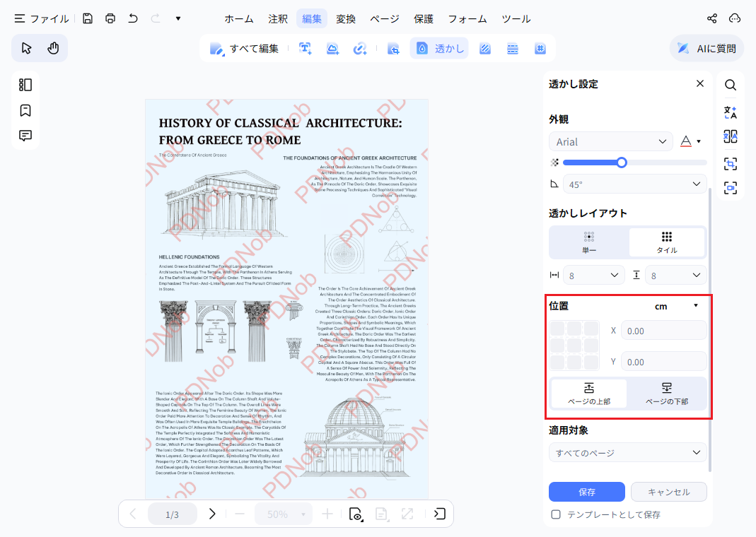Screen dimensions: 756x537
Task: Click the add link tool icon
Action: (360, 48)
